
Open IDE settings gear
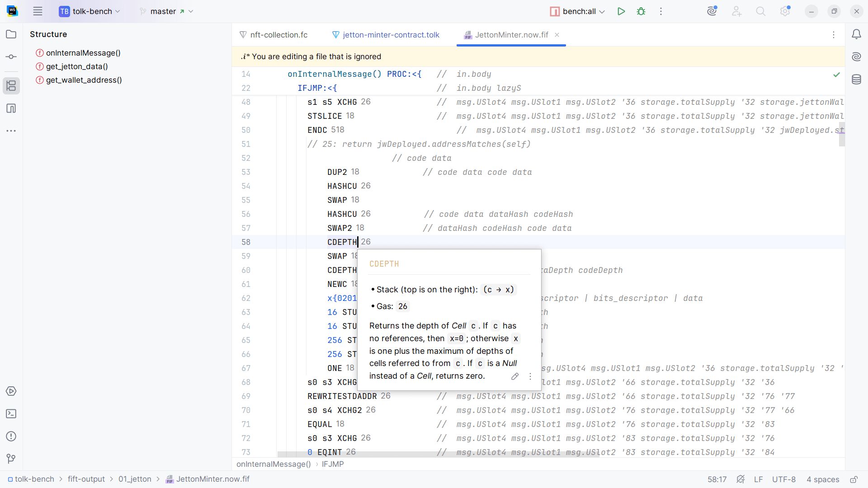[x=785, y=11]
